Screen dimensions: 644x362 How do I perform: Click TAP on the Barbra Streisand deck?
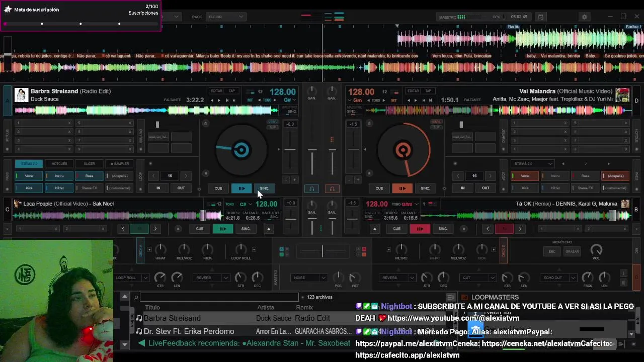232,91
